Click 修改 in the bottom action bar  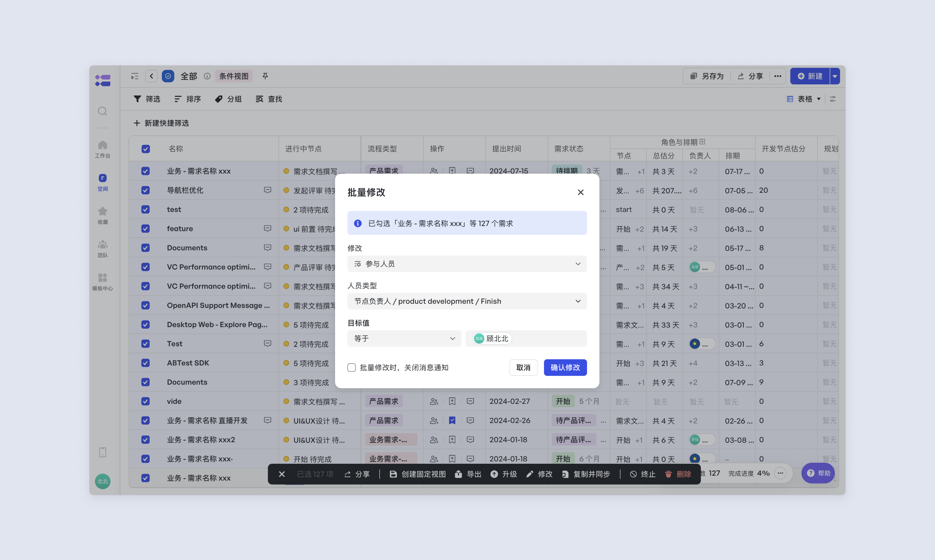coord(540,474)
